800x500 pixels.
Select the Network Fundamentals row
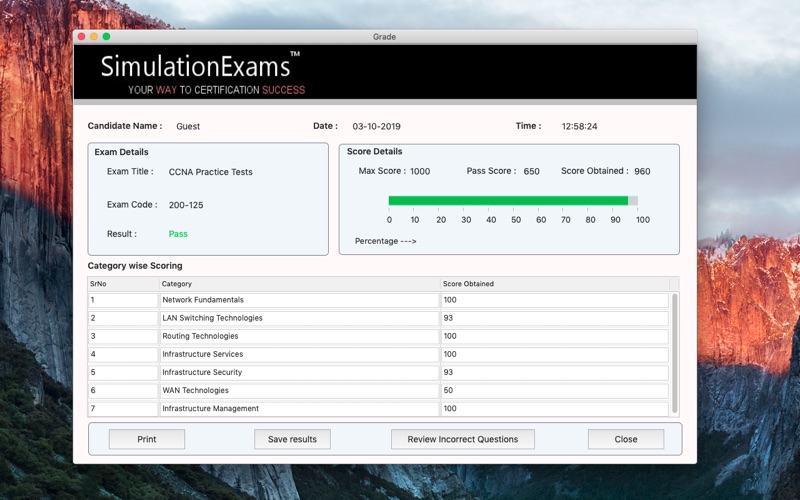pyautogui.click(x=378, y=300)
